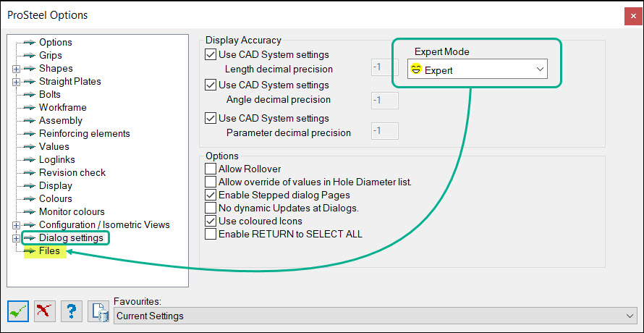Open help with the blue question mark
The image size is (644, 333).
[72, 312]
